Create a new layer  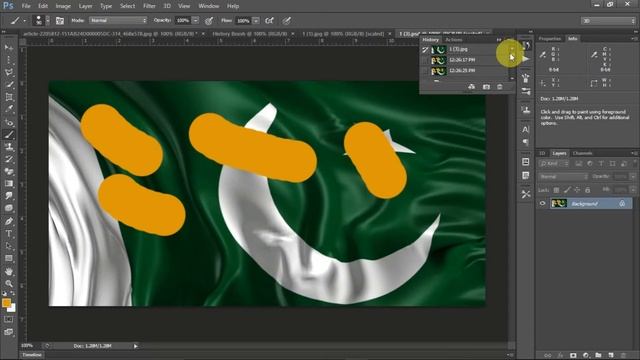click(611, 356)
